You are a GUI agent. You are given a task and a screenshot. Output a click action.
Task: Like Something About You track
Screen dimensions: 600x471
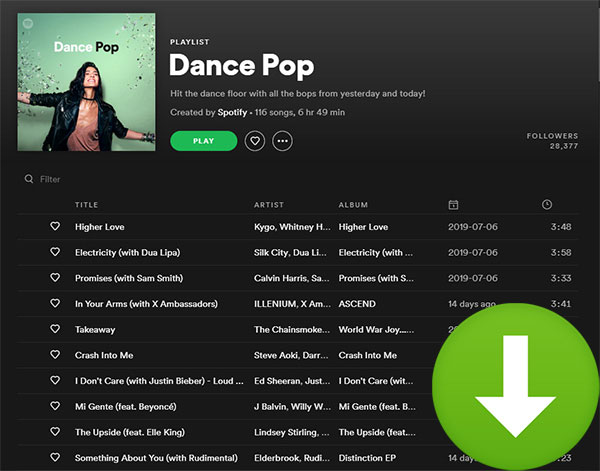coord(55,457)
